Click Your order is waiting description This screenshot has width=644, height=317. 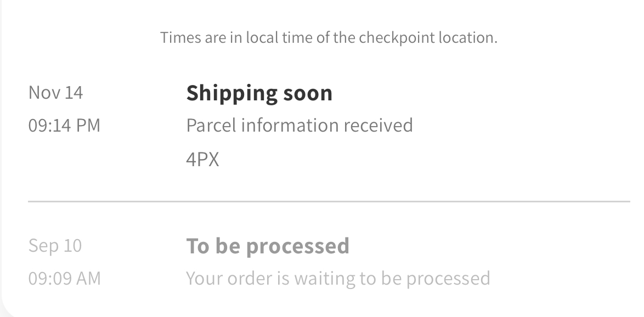[337, 278]
